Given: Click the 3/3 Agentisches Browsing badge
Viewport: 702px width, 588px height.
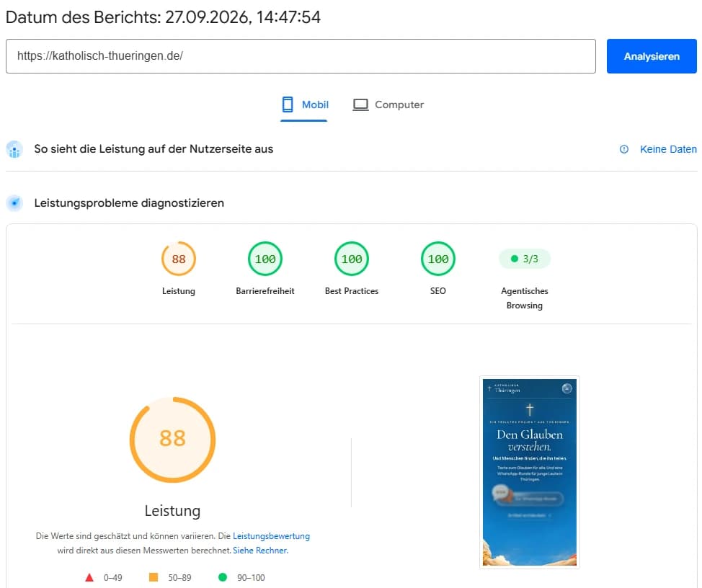Looking at the screenshot, I should [x=524, y=259].
